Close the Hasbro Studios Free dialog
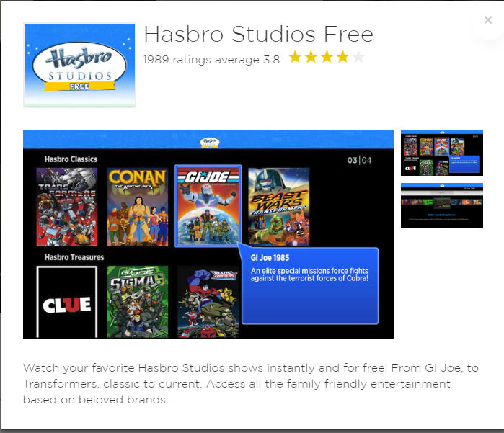 click(x=488, y=20)
